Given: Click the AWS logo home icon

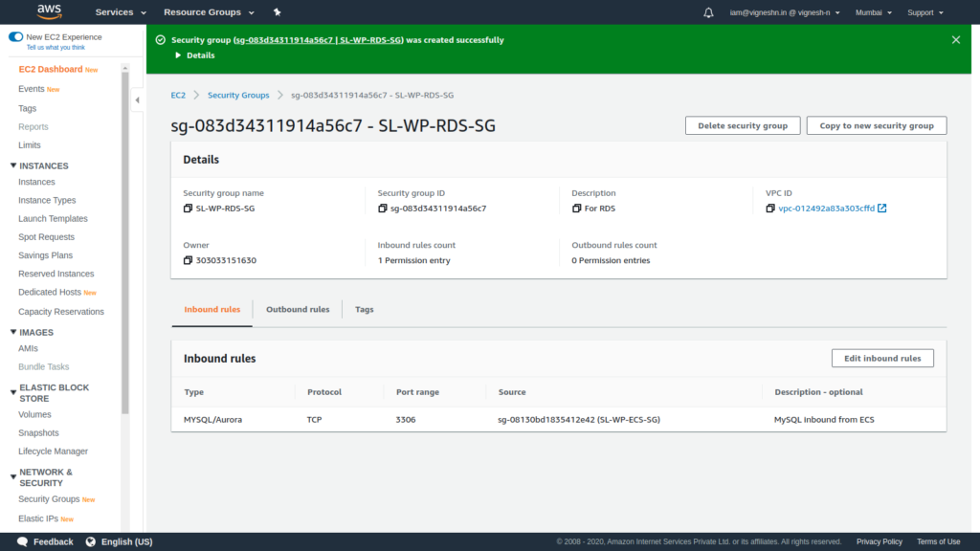Looking at the screenshot, I should 50,11.
